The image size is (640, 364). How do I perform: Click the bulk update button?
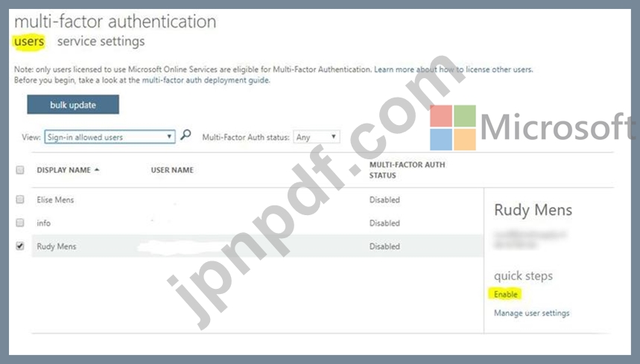73,105
